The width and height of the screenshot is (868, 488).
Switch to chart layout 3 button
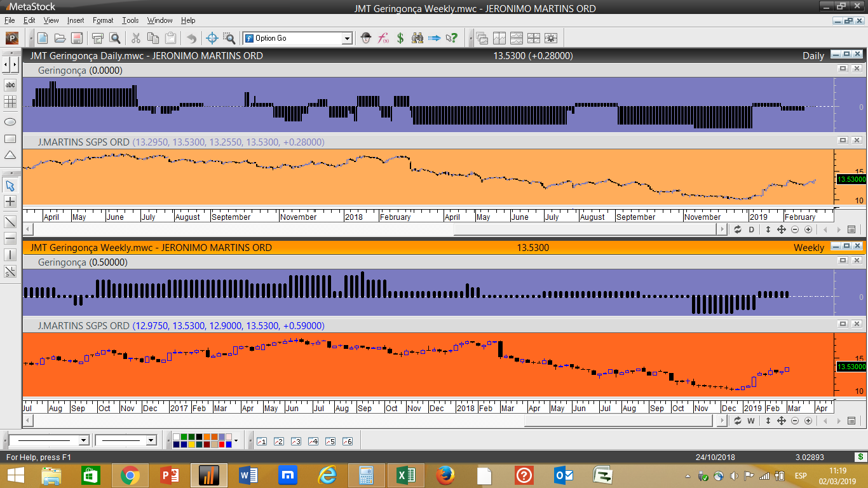pyautogui.click(x=295, y=441)
